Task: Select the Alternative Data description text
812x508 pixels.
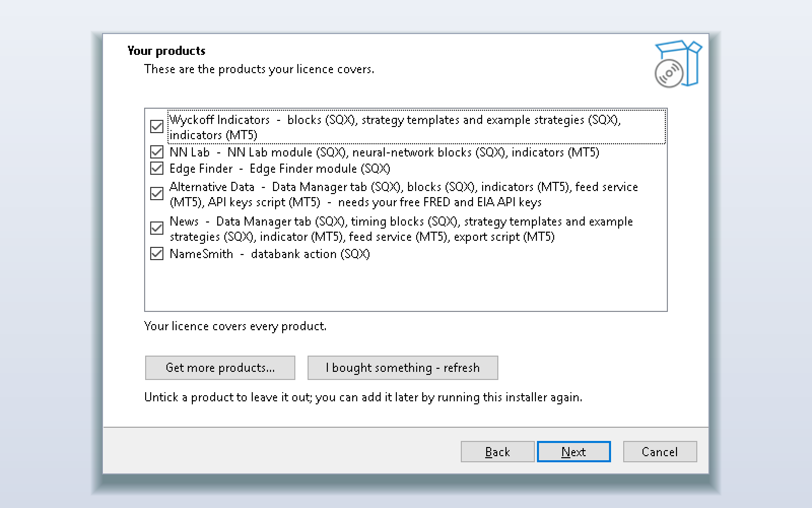Action: pos(403,194)
